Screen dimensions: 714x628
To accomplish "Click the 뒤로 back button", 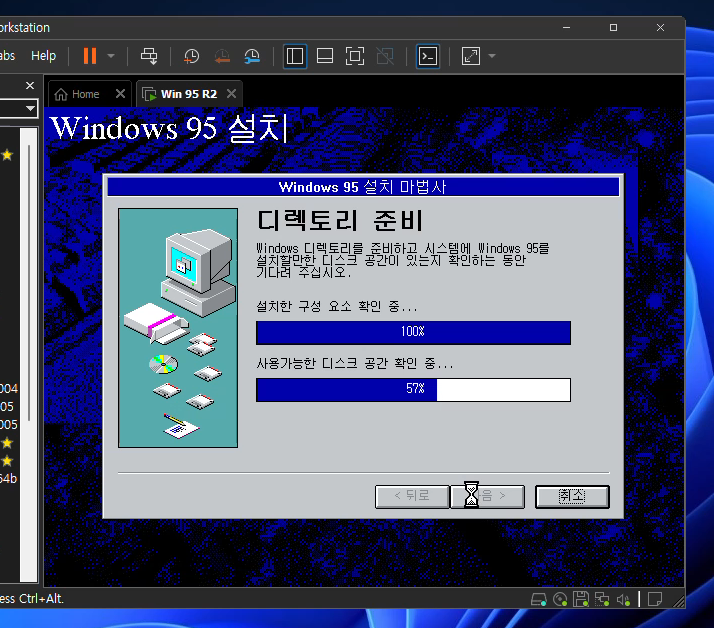I will click(412, 496).
